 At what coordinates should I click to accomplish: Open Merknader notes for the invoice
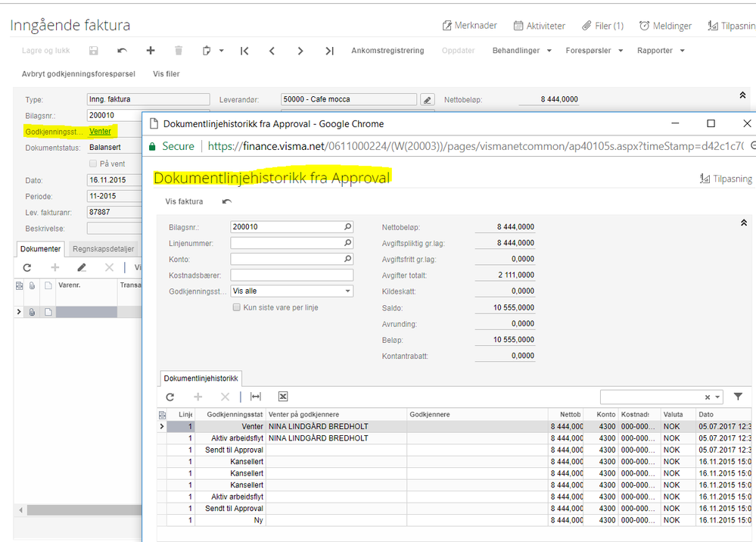pos(470,26)
